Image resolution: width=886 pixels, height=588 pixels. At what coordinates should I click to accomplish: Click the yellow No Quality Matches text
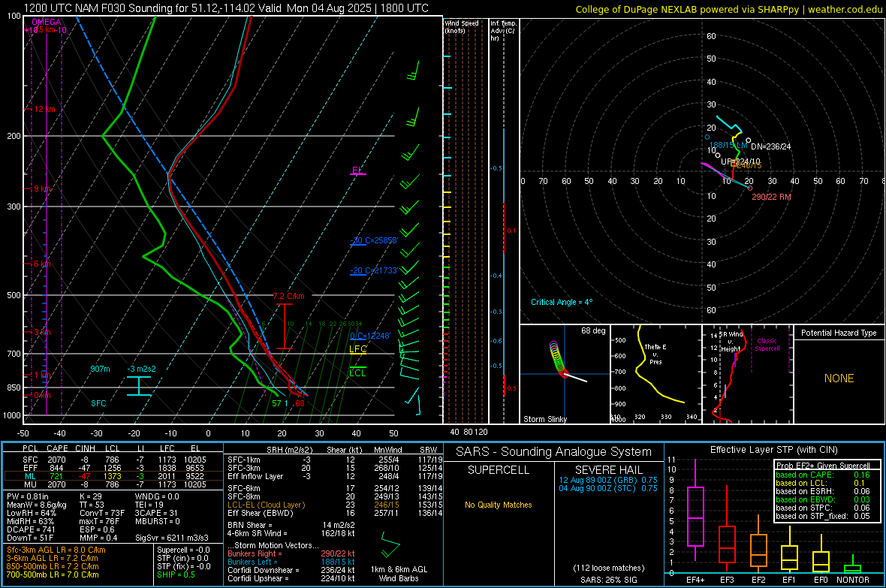pos(499,505)
